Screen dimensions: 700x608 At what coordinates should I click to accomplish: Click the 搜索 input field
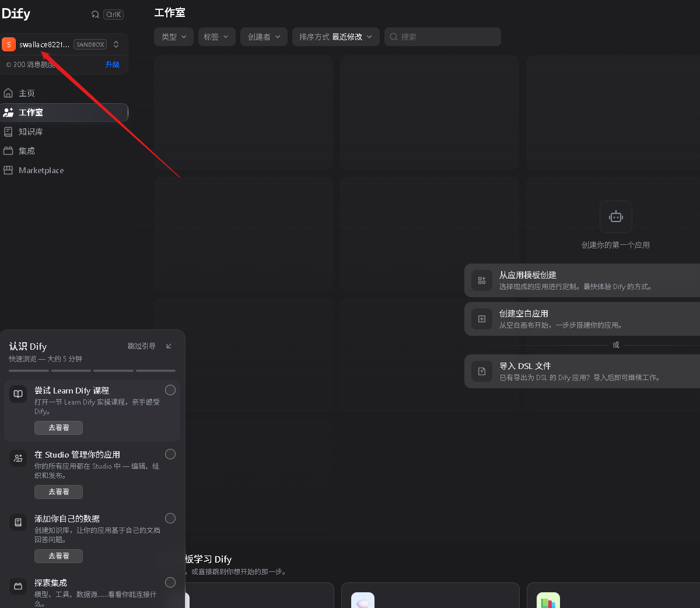(x=443, y=37)
